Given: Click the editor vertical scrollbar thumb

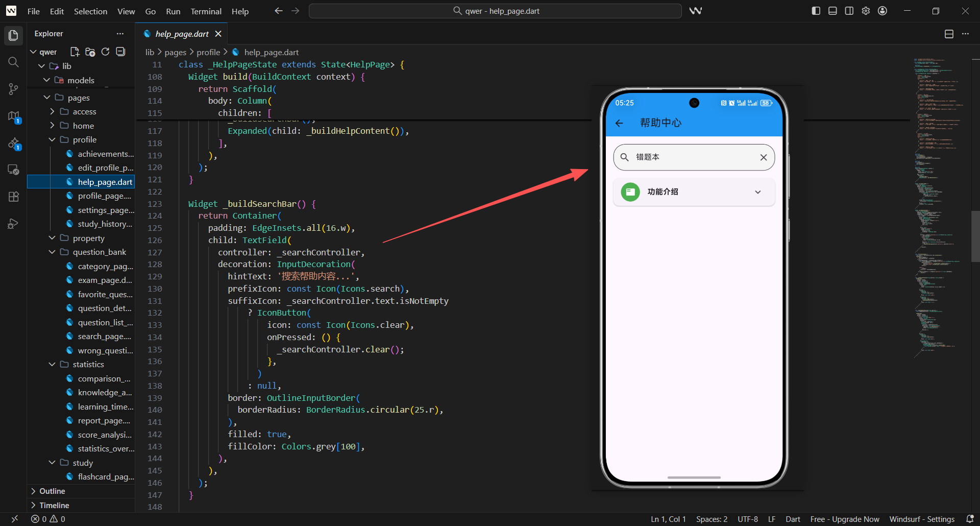Looking at the screenshot, I should [975, 236].
